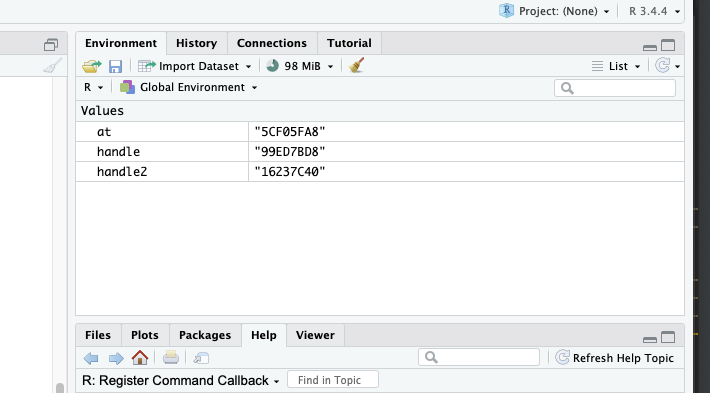Open the Project: (None) menu
This screenshot has height=393, width=710.
click(x=554, y=11)
